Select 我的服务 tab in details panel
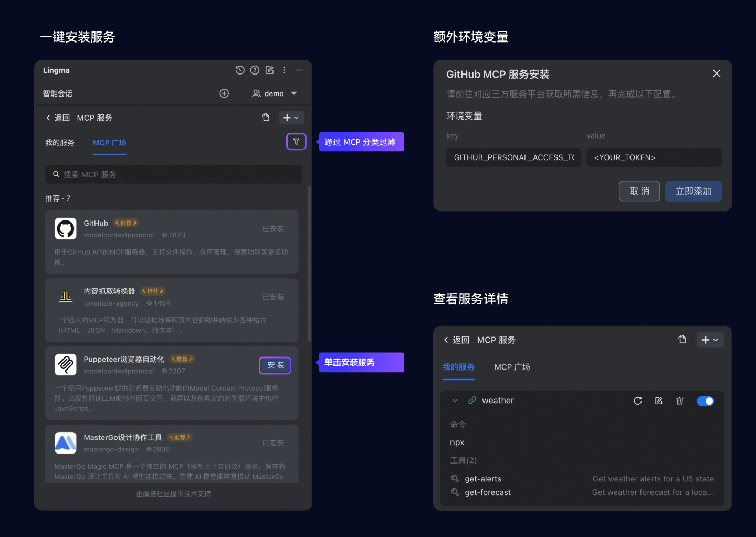 point(458,367)
